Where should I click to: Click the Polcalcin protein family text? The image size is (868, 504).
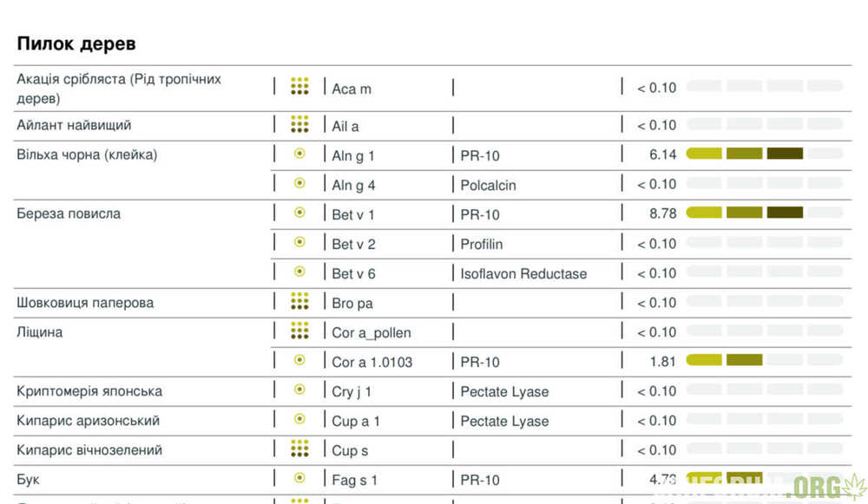(488, 185)
